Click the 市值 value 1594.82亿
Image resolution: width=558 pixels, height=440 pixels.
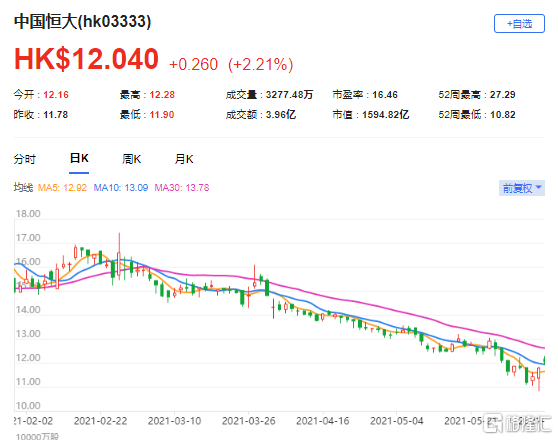pyautogui.click(x=385, y=115)
